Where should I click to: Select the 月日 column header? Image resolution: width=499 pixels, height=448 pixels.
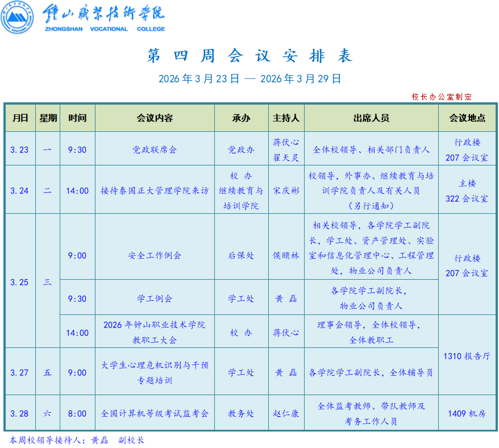tap(20, 118)
